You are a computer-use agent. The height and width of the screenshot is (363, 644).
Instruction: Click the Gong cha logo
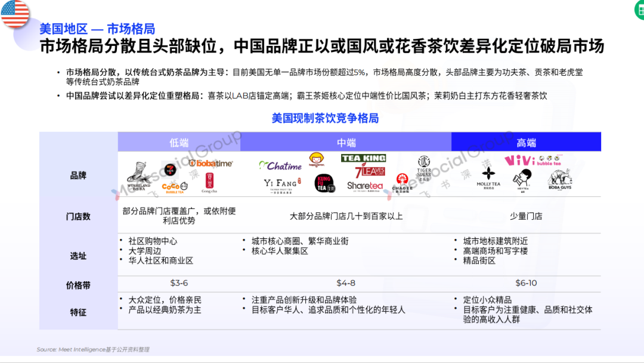210,179
